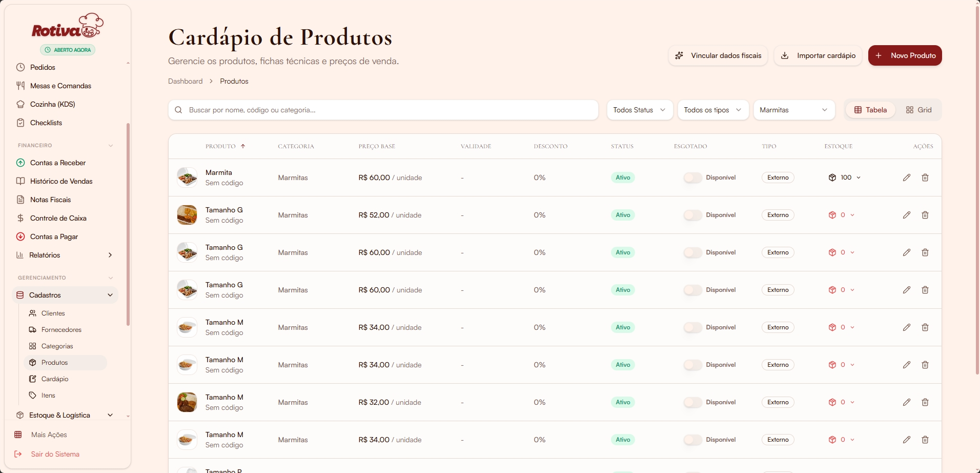Image resolution: width=980 pixels, height=473 pixels.
Task: Sort by PRODUTO column header
Action: (226, 146)
